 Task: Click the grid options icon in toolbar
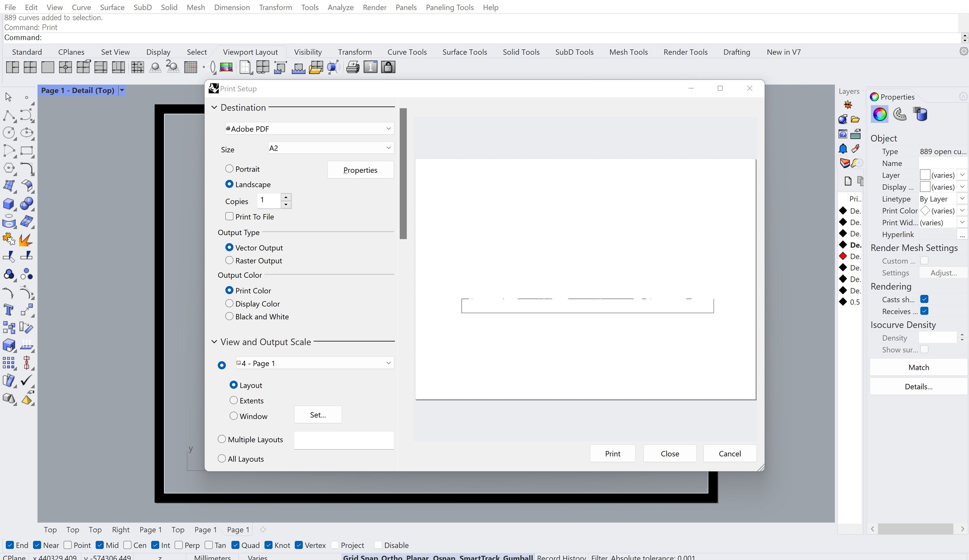click(190, 67)
